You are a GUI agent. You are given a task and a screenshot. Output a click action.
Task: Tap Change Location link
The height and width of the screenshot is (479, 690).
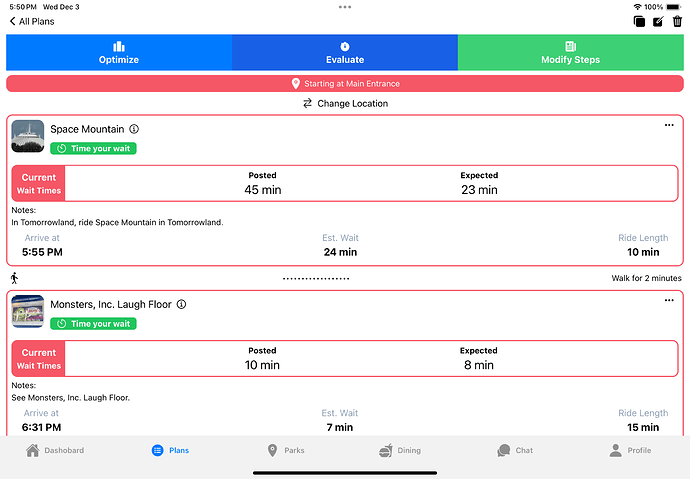(345, 103)
